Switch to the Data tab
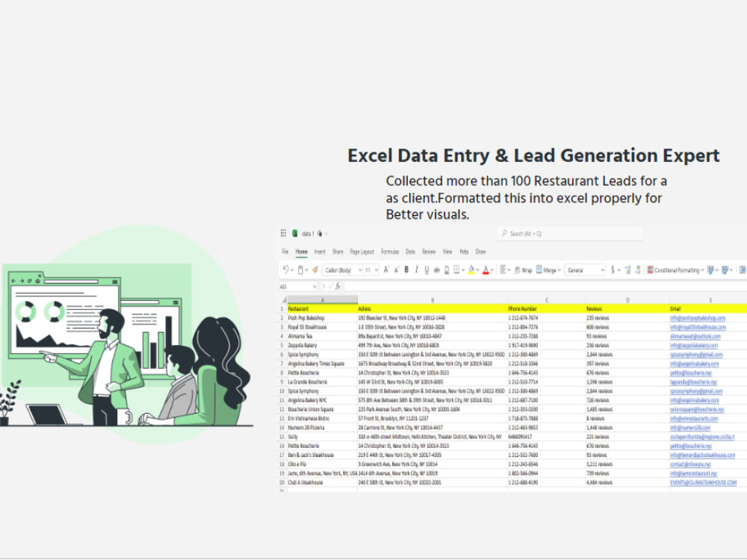Image resolution: width=747 pixels, height=560 pixels. point(410,252)
